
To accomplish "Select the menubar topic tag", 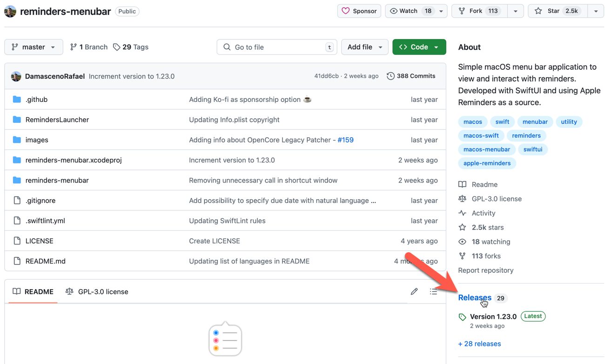I will coord(535,122).
